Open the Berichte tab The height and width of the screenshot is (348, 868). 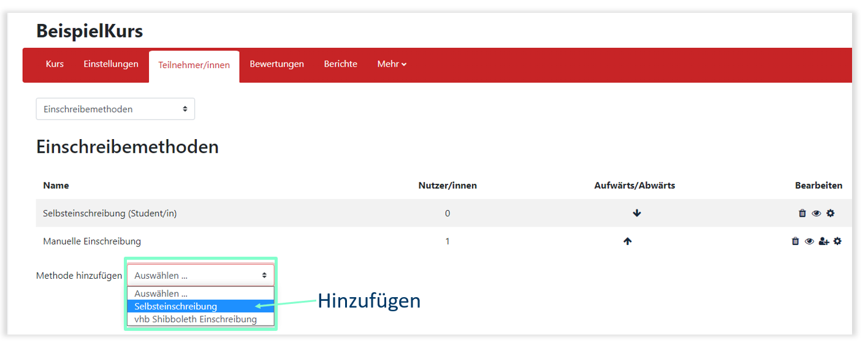pos(340,64)
